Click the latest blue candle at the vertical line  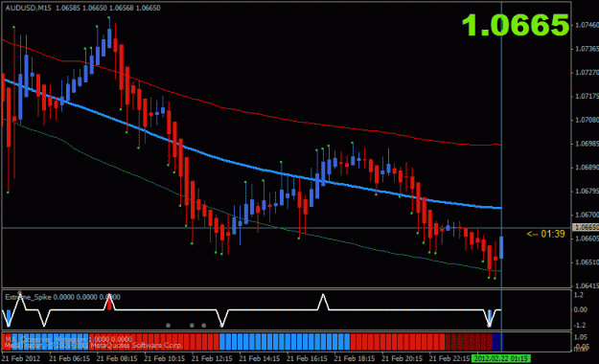[x=501, y=247]
